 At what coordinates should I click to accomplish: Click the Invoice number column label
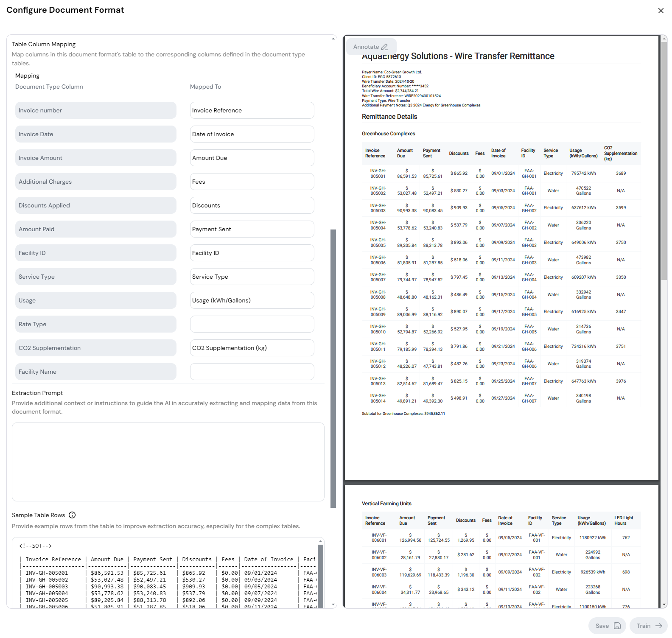(96, 110)
